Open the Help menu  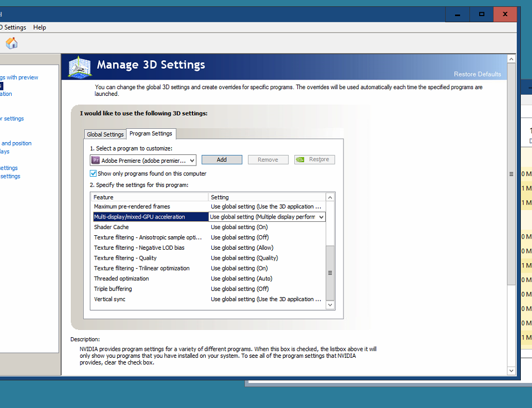[x=40, y=27]
